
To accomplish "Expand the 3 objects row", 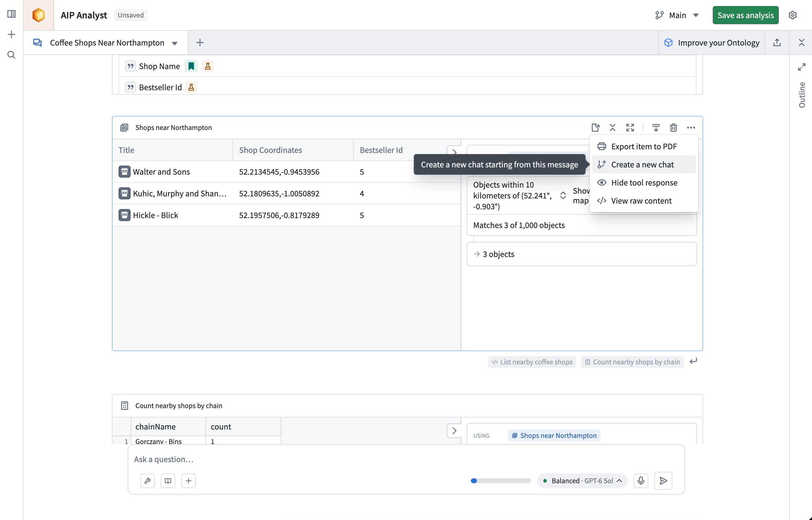I will (x=581, y=254).
